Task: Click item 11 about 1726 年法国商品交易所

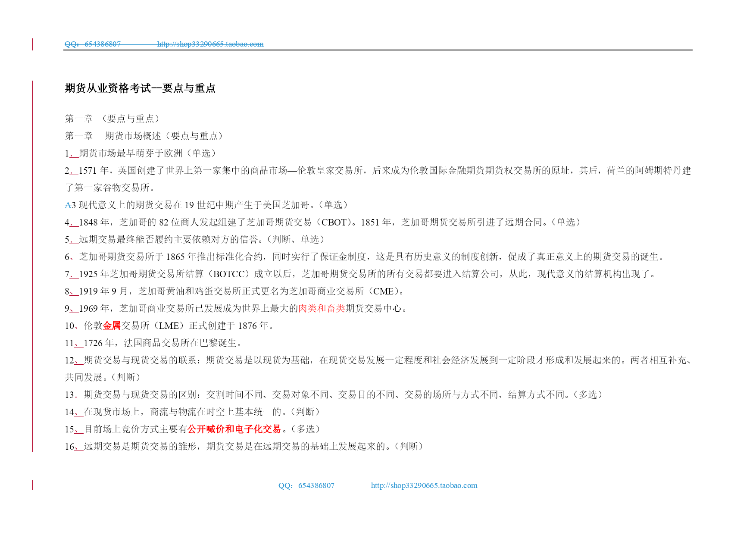Action: click(x=154, y=343)
